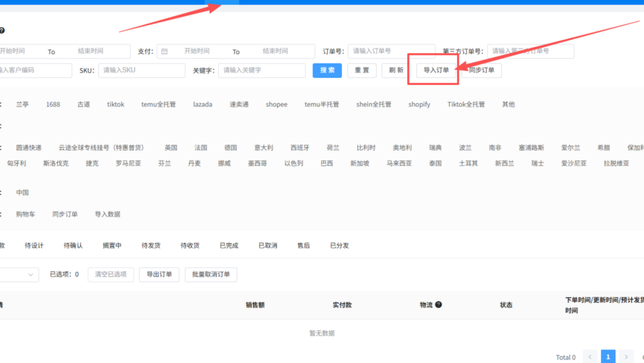Select the 圆通快递 logistics filter
The height and width of the screenshot is (363, 644).
coord(29,148)
